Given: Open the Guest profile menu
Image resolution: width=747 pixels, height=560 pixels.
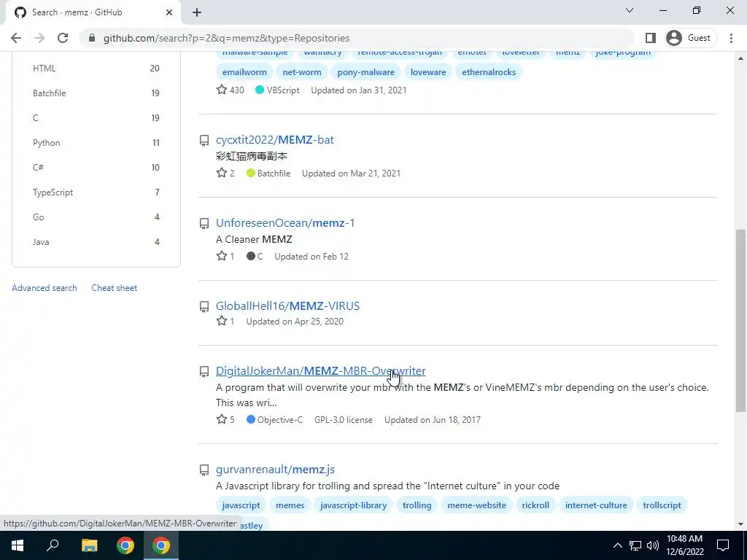Looking at the screenshot, I should (689, 38).
